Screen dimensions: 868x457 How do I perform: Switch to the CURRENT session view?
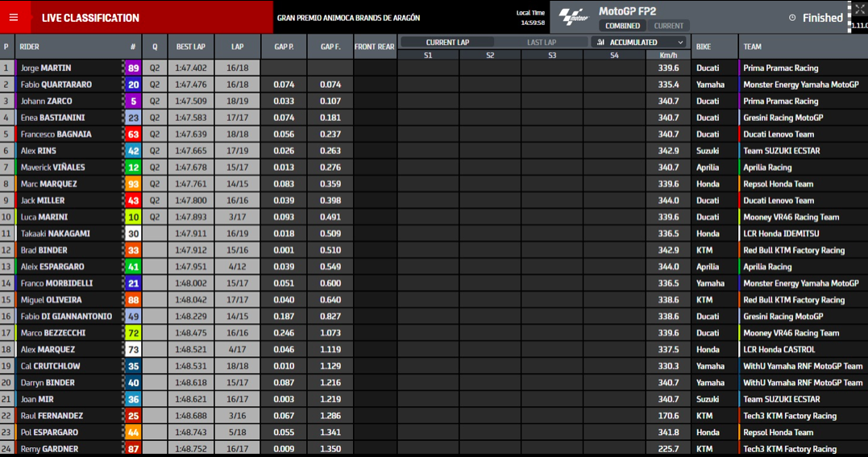point(668,26)
